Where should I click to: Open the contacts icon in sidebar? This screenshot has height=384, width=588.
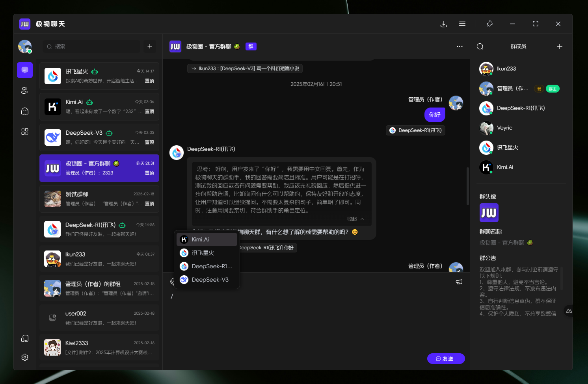click(x=25, y=91)
